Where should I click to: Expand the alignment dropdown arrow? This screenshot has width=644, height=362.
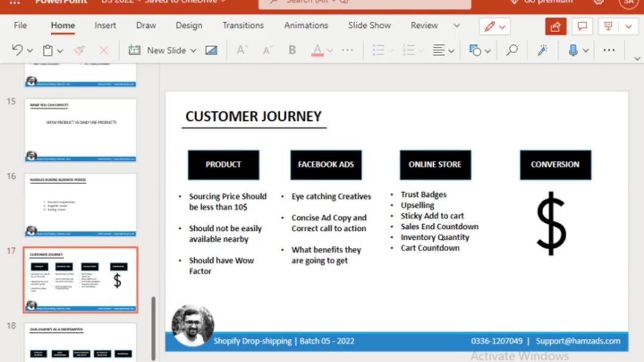tap(451, 51)
